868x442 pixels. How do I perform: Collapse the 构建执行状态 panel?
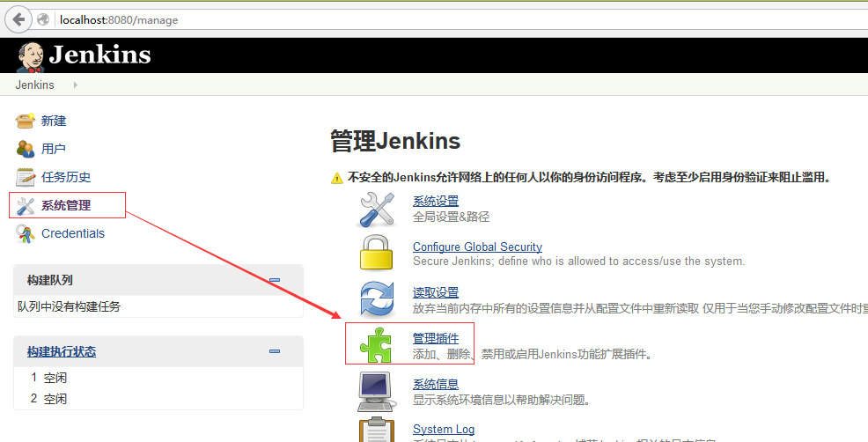[x=275, y=351]
